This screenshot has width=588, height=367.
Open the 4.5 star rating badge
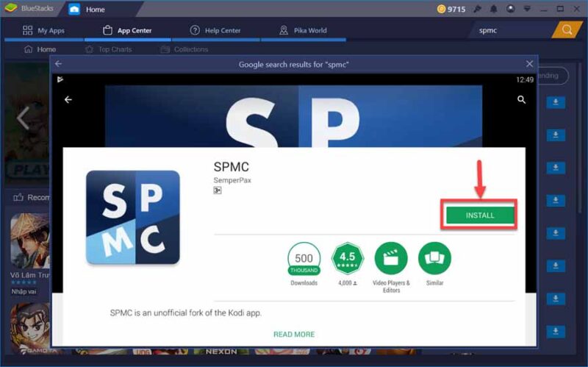tap(347, 259)
